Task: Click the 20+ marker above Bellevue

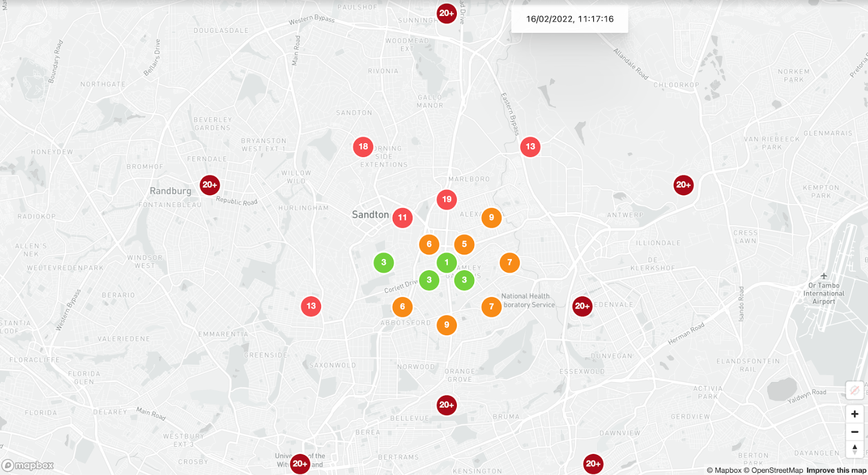Action: pos(446,405)
